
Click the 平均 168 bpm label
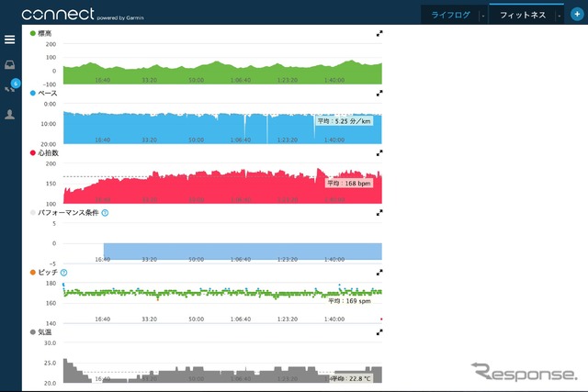point(349,184)
